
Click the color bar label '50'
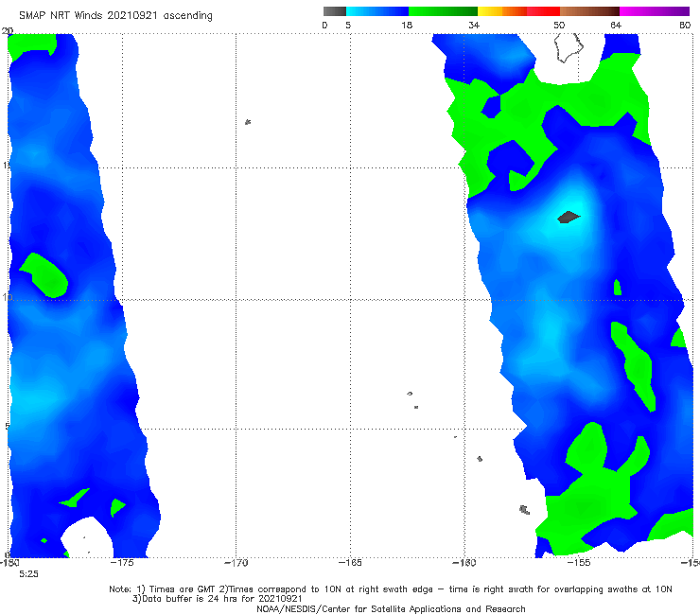point(559,26)
